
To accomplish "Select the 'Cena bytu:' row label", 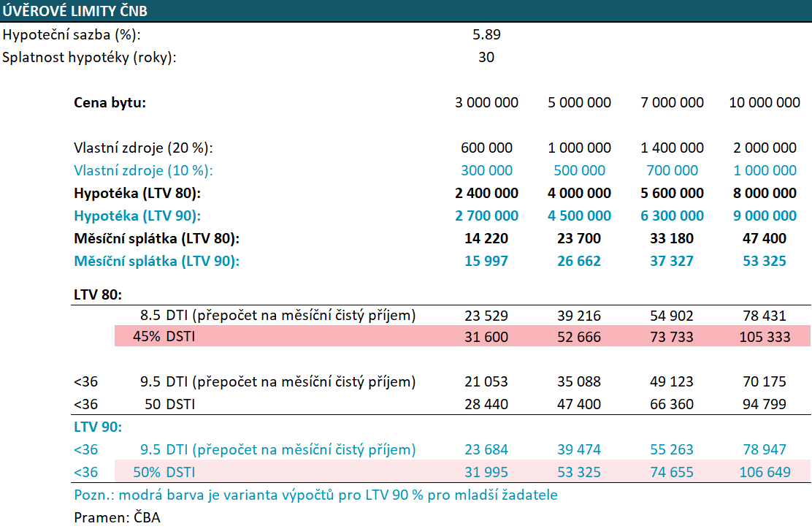I will click(110, 102).
